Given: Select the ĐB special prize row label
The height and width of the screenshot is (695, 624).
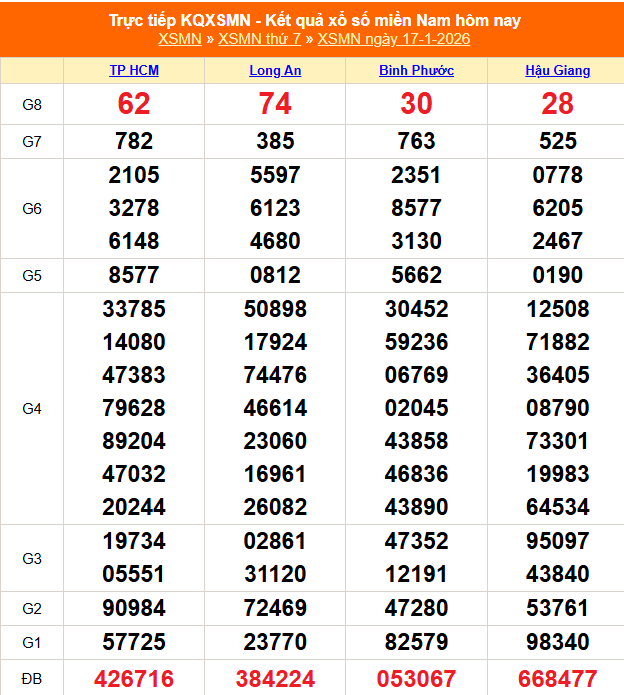Looking at the screenshot, I should (32, 679).
